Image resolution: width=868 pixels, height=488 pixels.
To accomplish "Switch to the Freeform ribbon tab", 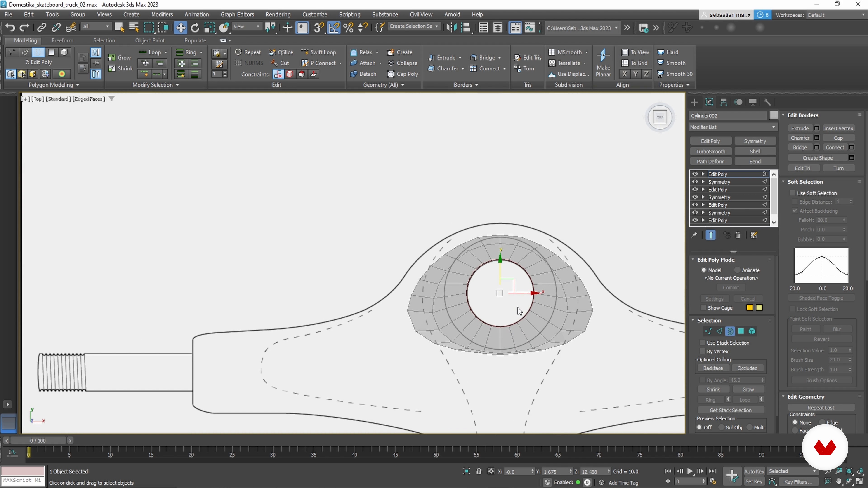I will tap(62, 40).
